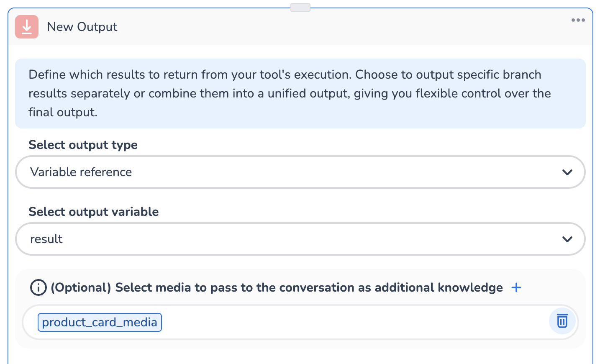The height and width of the screenshot is (364, 600).
Task: Click the Variable reference field
Action: (300, 172)
